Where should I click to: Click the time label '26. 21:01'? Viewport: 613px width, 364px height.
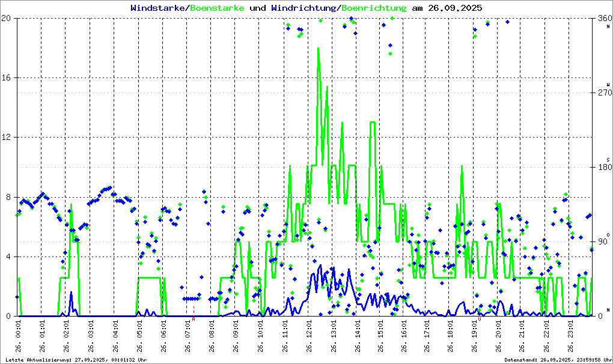(x=522, y=336)
